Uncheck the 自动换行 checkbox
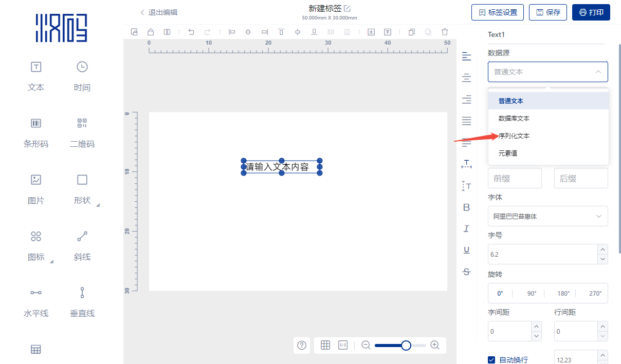This screenshot has width=621, height=364. tap(491, 360)
